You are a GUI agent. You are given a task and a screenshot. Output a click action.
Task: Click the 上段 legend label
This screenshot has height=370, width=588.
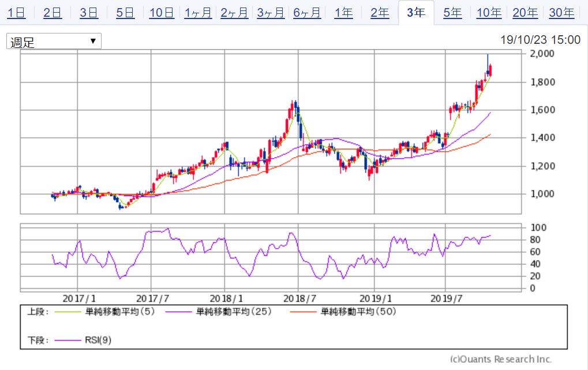[38, 312]
